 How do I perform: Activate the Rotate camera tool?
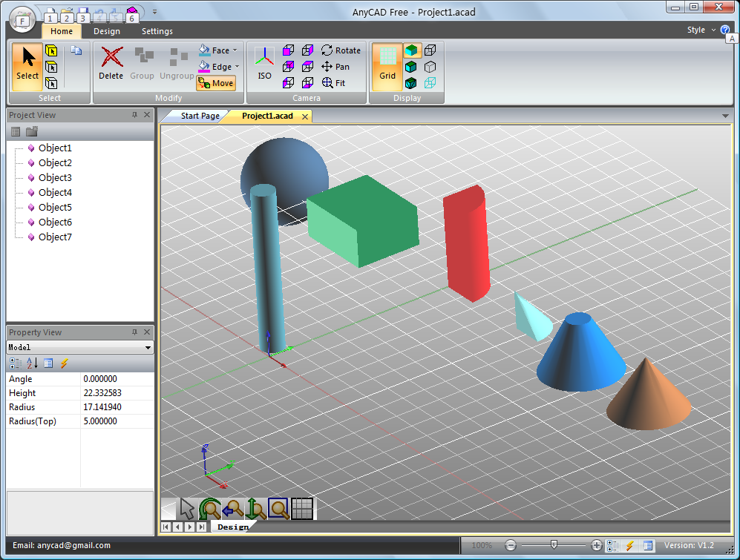(341, 50)
